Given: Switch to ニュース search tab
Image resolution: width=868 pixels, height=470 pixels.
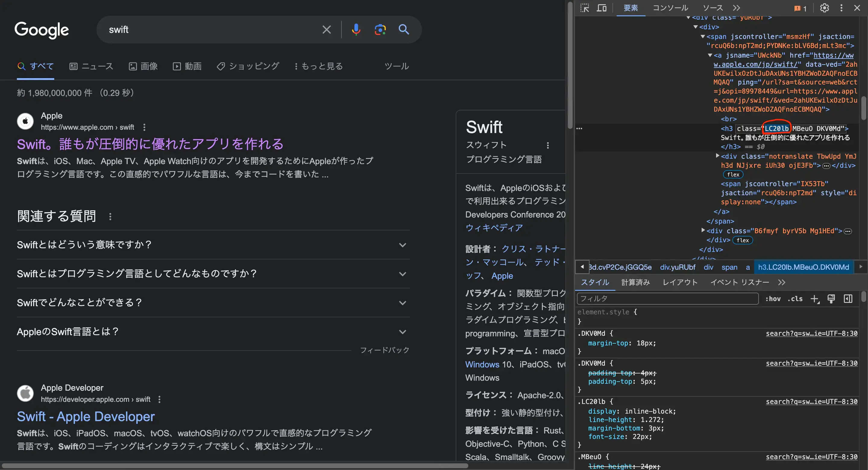Looking at the screenshot, I should pyautogui.click(x=91, y=66).
